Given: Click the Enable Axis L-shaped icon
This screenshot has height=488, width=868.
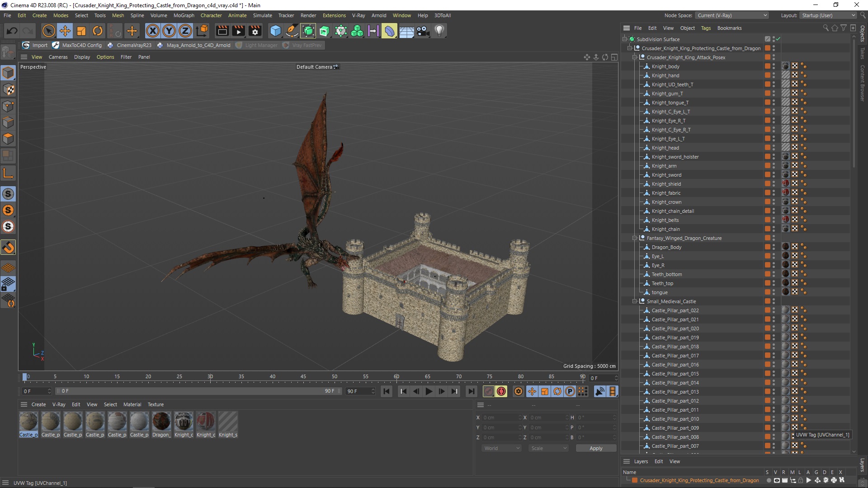Looking at the screenshot, I should (8, 173).
